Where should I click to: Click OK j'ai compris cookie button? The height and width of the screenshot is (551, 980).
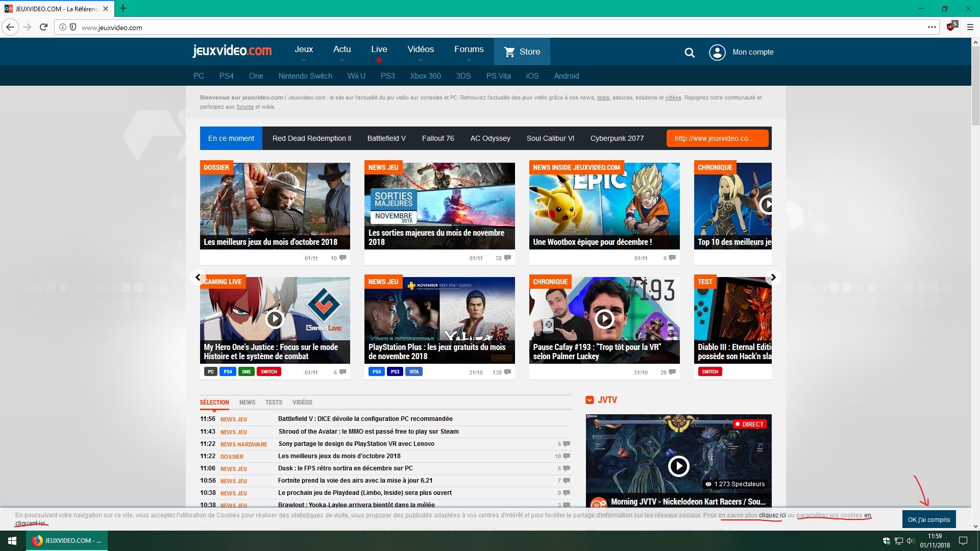coord(929,519)
